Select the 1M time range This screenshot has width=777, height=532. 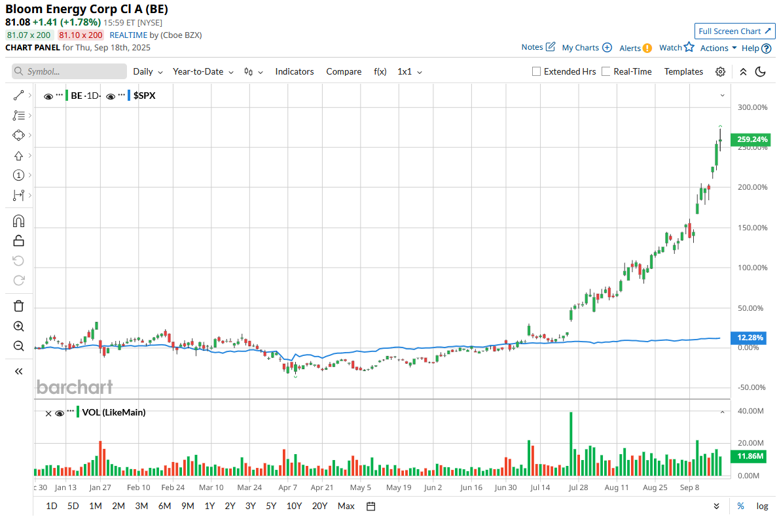pyautogui.click(x=96, y=506)
